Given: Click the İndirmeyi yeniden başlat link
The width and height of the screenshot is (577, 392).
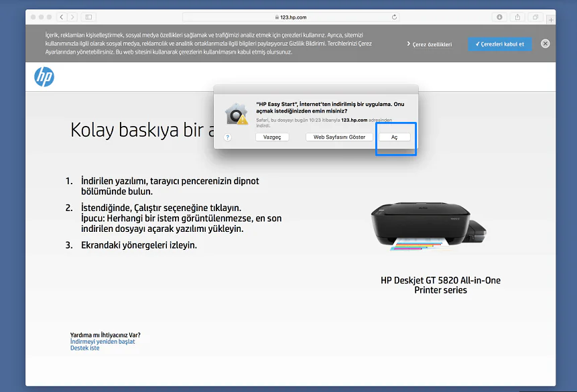Looking at the screenshot, I should point(103,342).
